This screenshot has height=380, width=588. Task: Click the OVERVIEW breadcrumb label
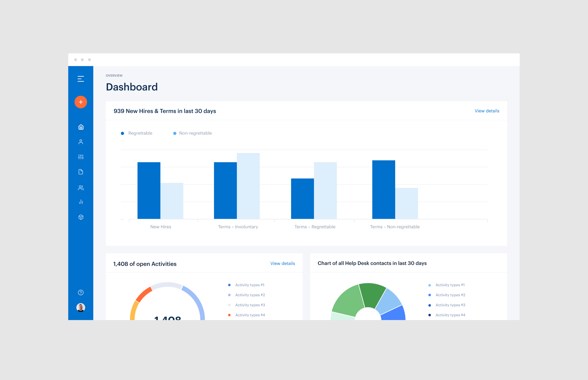click(x=114, y=76)
